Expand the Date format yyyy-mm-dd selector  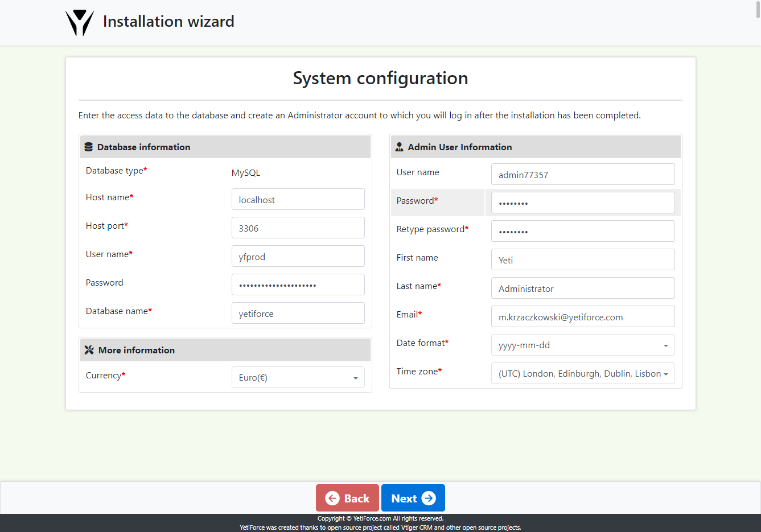click(x=583, y=345)
